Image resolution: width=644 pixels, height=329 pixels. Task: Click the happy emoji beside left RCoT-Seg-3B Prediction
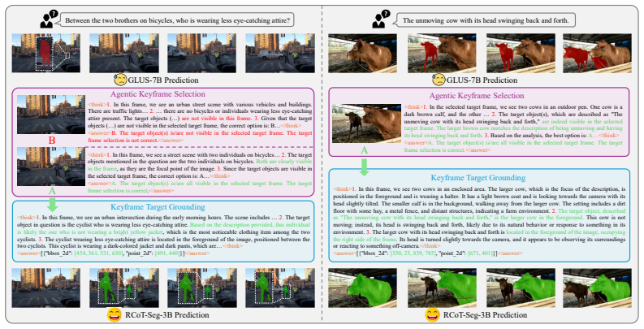[x=114, y=314]
